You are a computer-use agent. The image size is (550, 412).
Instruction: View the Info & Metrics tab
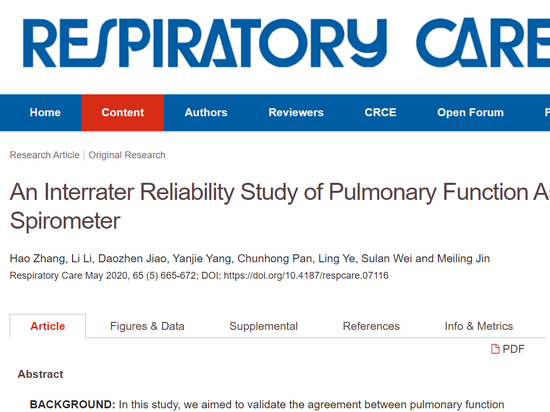[479, 326]
